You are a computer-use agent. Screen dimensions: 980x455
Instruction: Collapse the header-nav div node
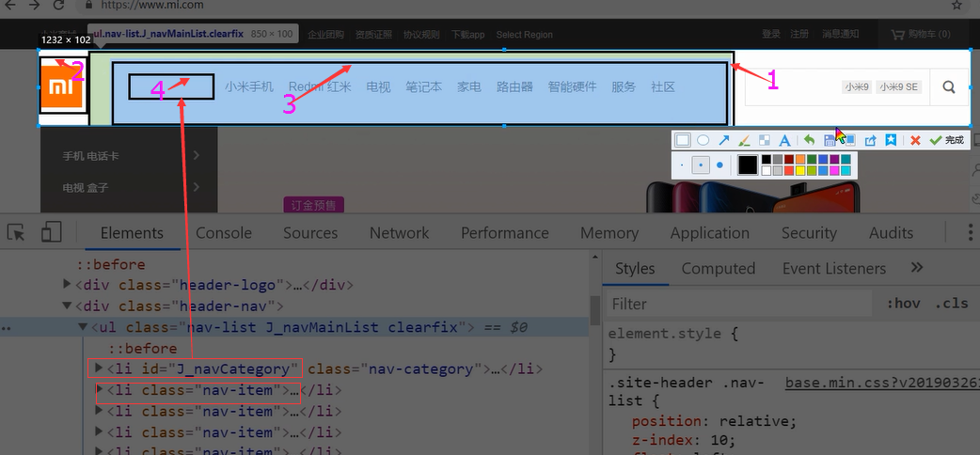[x=68, y=306]
